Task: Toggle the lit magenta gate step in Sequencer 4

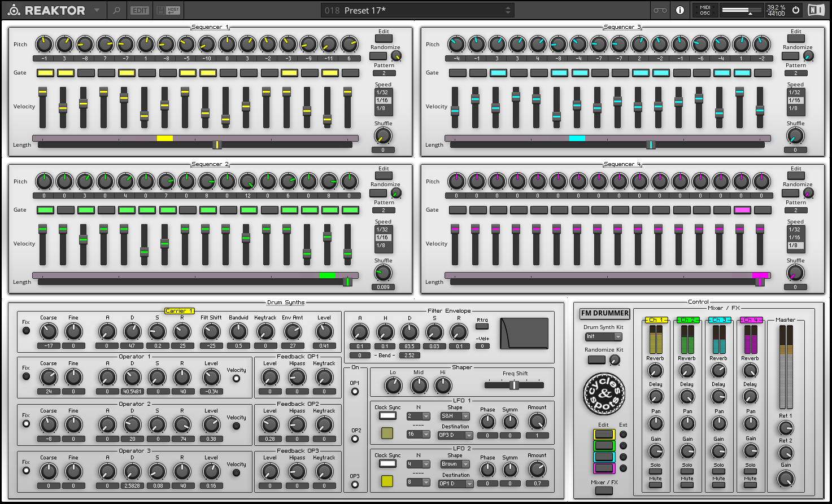Action: coord(742,210)
